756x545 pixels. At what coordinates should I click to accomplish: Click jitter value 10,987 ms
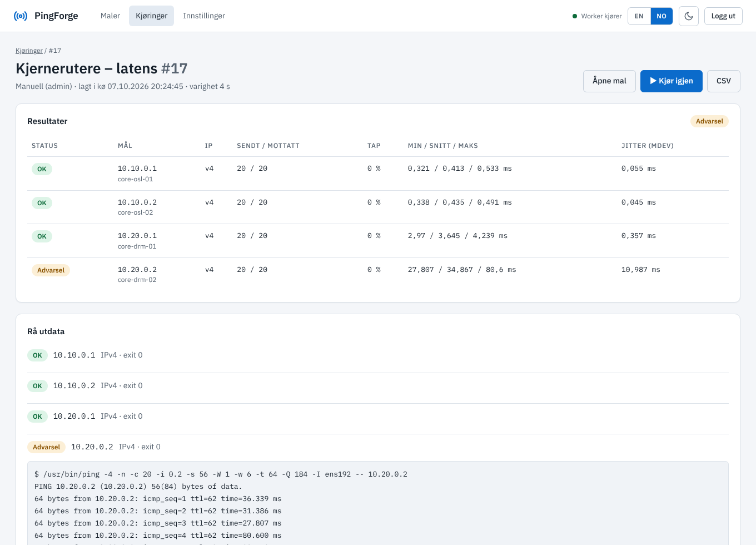point(641,270)
